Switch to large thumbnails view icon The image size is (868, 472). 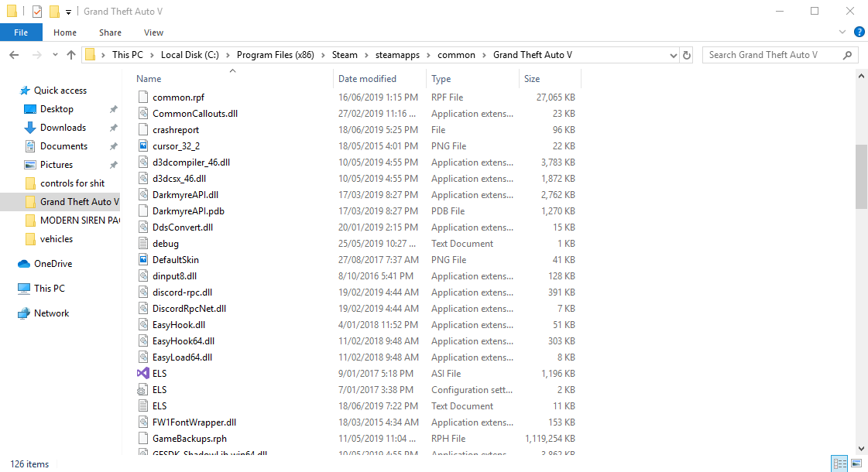click(x=856, y=463)
